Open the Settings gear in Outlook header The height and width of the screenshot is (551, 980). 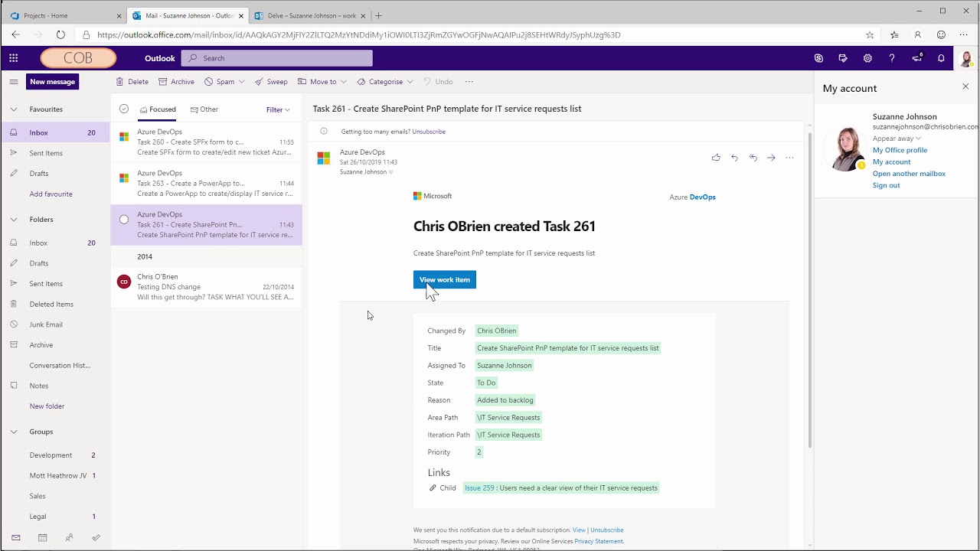pyautogui.click(x=867, y=58)
